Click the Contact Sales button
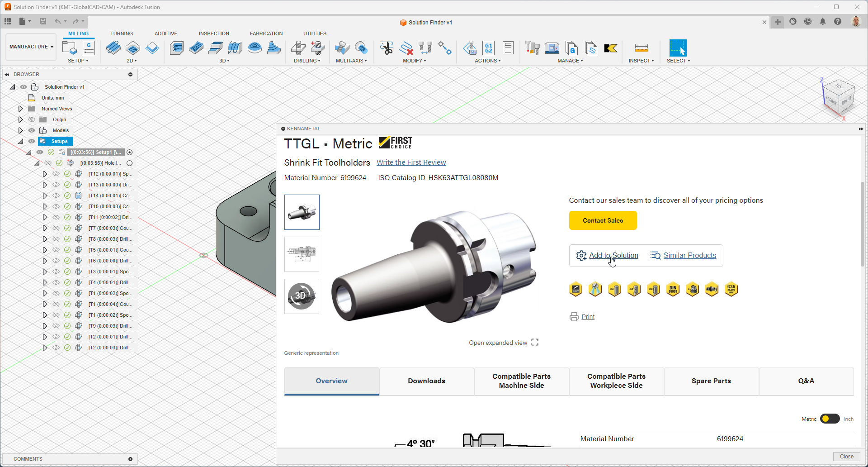 pyautogui.click(x=603, y=220)
